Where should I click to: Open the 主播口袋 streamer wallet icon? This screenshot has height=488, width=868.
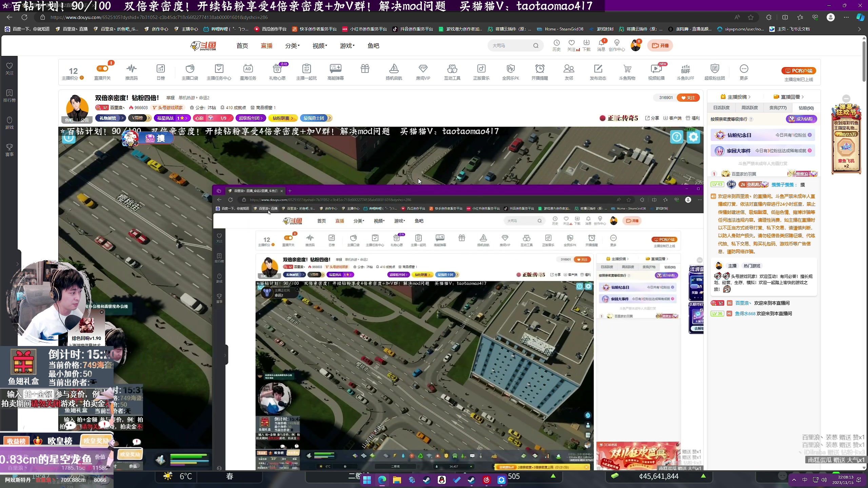190,72
